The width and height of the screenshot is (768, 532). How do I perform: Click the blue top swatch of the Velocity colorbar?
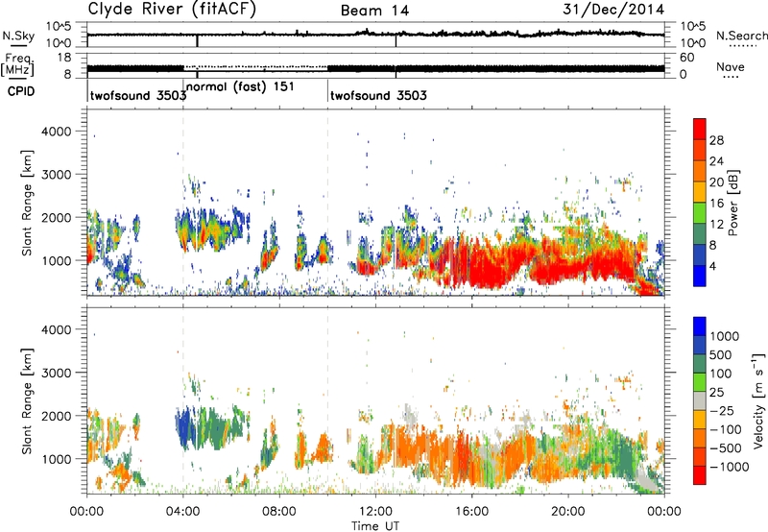coord(700,326)
